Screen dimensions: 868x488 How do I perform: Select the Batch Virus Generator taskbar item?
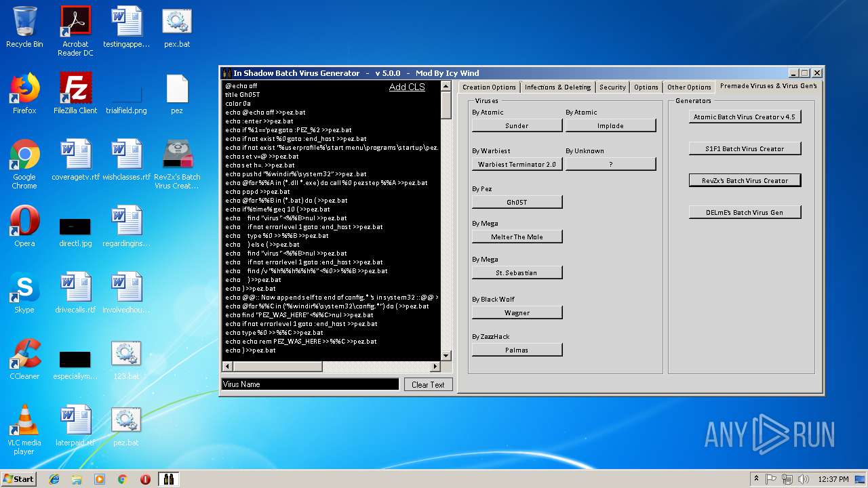click(169, 479)
